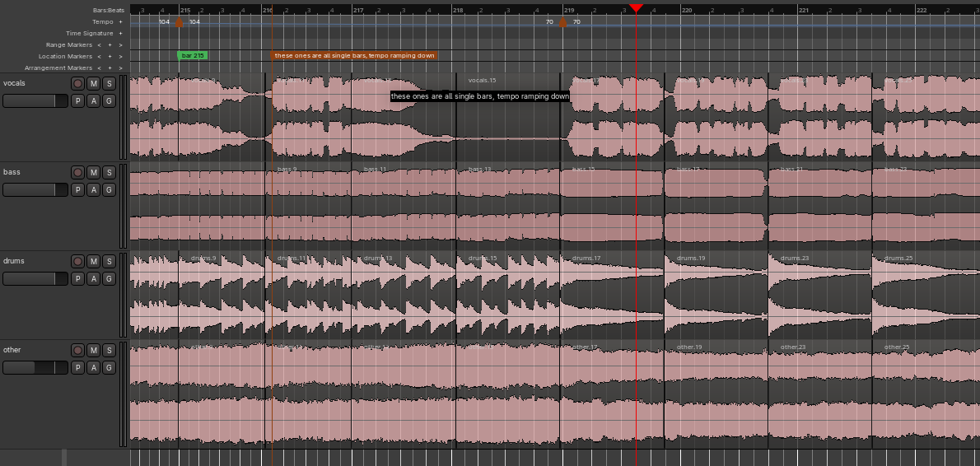This screenshot has height=466, width=980.
Task: Mute the other track
Action: pyautogui.click(x=93, y=351)
